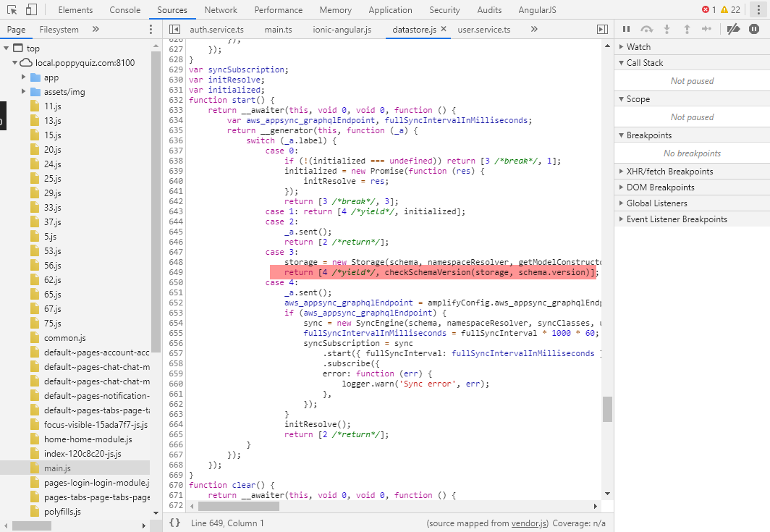Select the inspect element picker icon
770x532 pixels.
tap(12, 10)
